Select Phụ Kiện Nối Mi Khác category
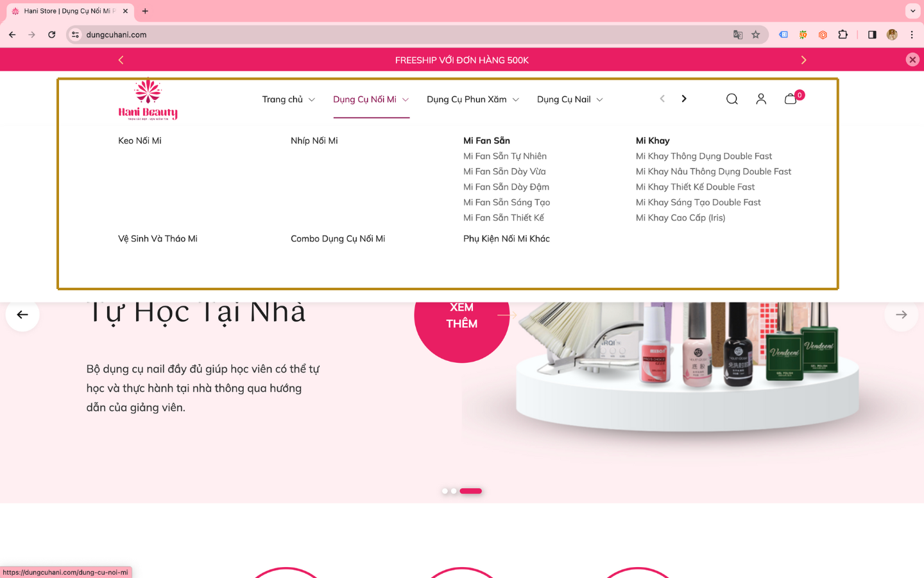The image size is (924, 578). pos(506,238)
